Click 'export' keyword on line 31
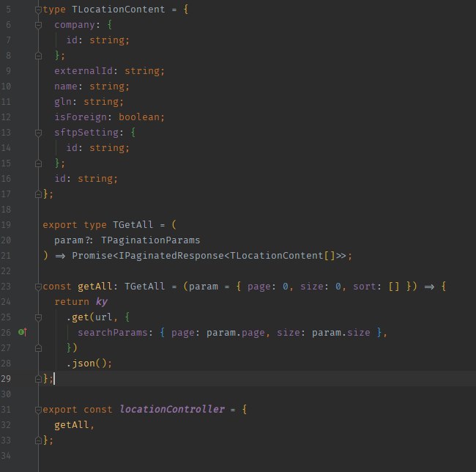This screenshot has width=476, height=472. [60, 410]
